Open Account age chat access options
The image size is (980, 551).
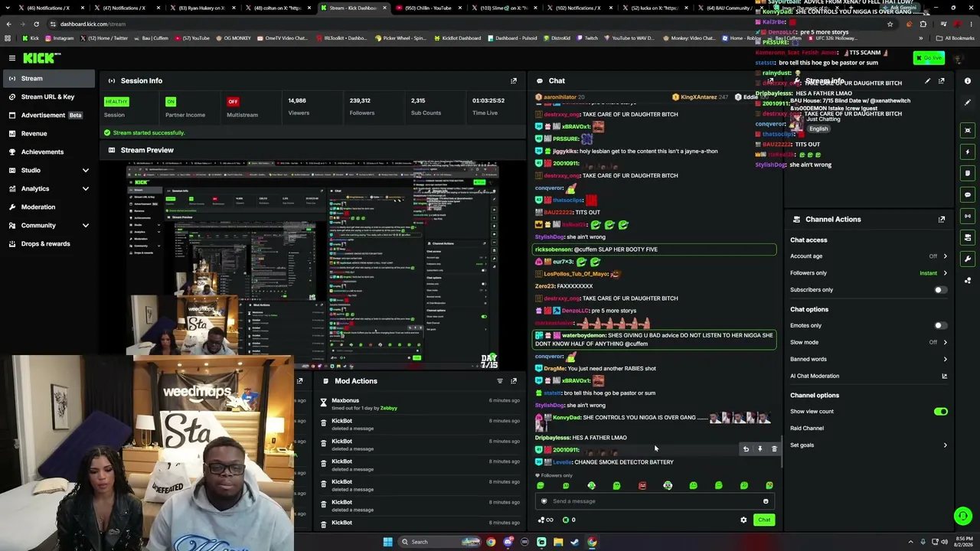click(869, 256)
